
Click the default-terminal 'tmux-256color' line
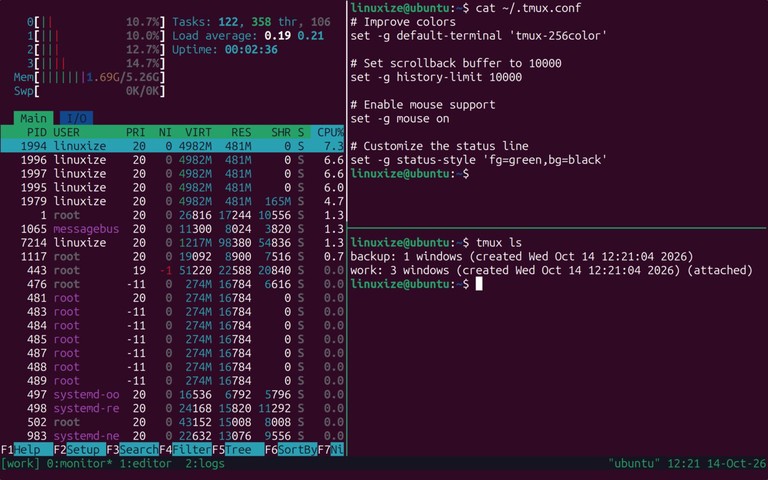point(479,36)
